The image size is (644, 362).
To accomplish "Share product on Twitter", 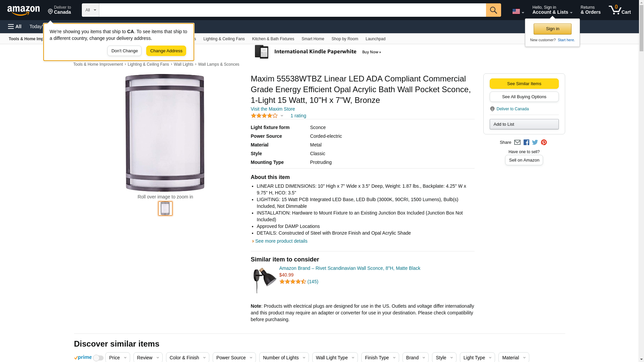I will click(x=535, y=142).
